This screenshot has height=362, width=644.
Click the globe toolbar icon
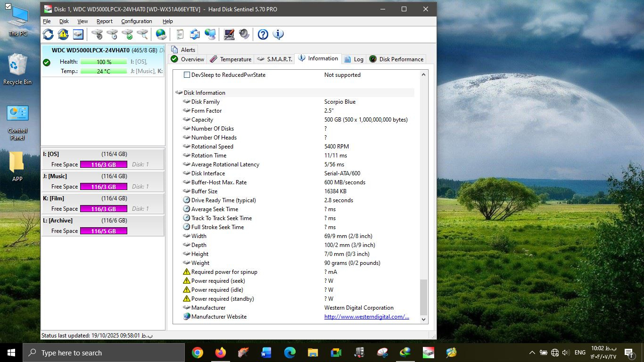coord(161,34)
